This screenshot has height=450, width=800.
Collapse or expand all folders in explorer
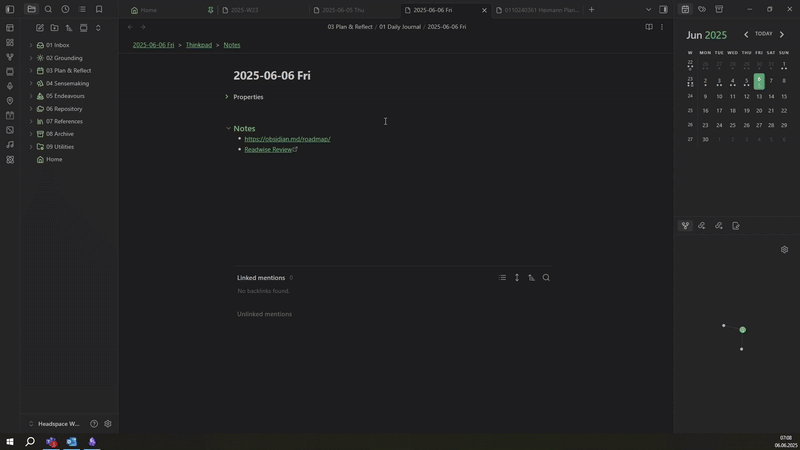coord(98,28)
